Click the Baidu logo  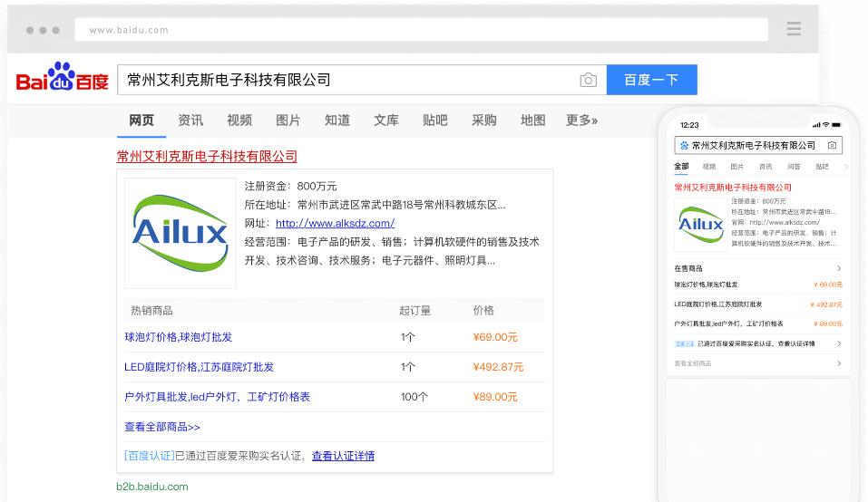point(62,80)
